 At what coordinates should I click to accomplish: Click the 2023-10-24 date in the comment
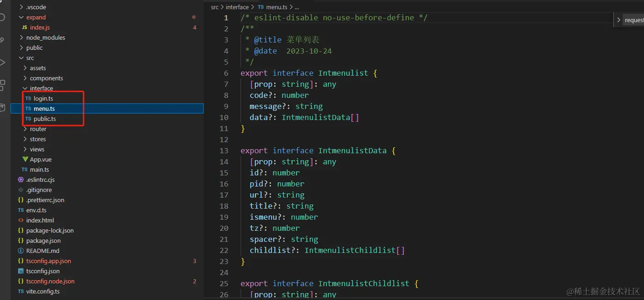pyautogui.click(x=309, y=51)
